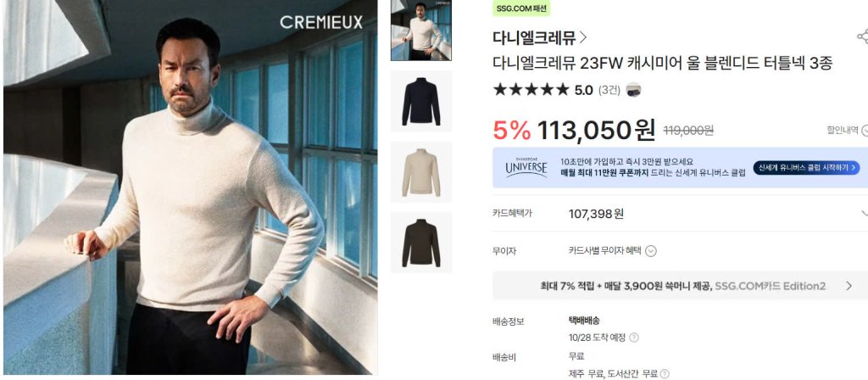
Task: Click the five-star rating icons
Action: (531, 90)
